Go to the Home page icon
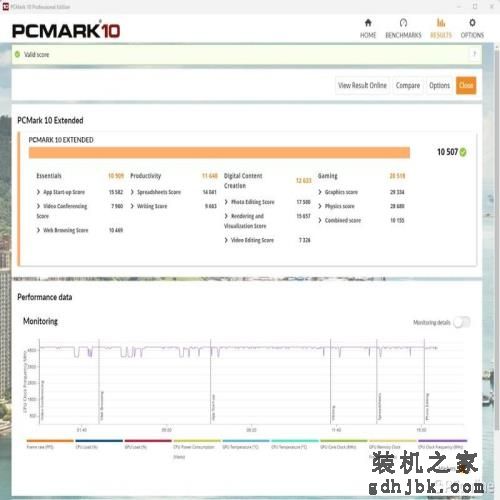 pyautogui.click(x=368, y=23)
